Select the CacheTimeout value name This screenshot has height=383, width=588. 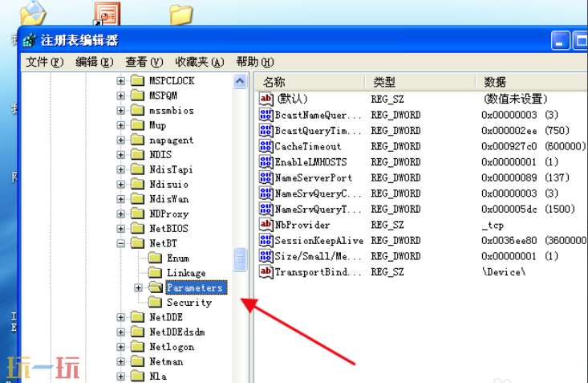pos(308,146)
